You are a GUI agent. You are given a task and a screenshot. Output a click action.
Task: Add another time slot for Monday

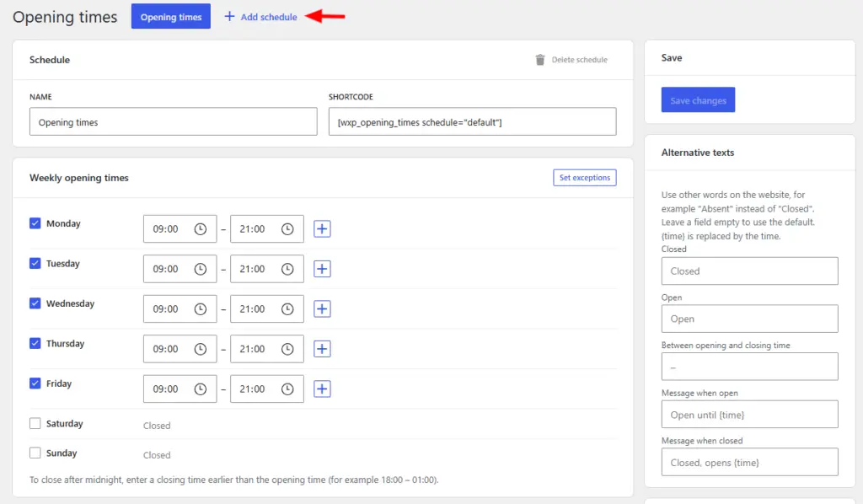point(322,229)
